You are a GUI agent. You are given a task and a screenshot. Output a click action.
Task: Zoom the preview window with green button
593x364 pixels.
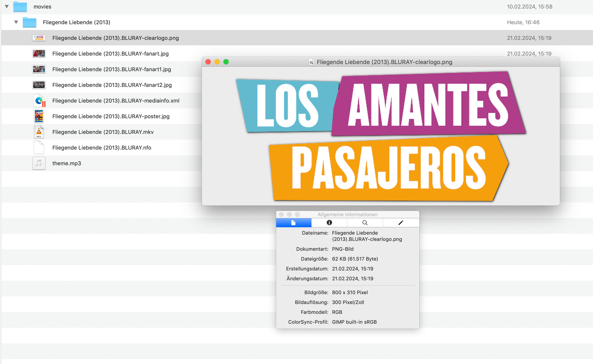[x=226, y=62]
